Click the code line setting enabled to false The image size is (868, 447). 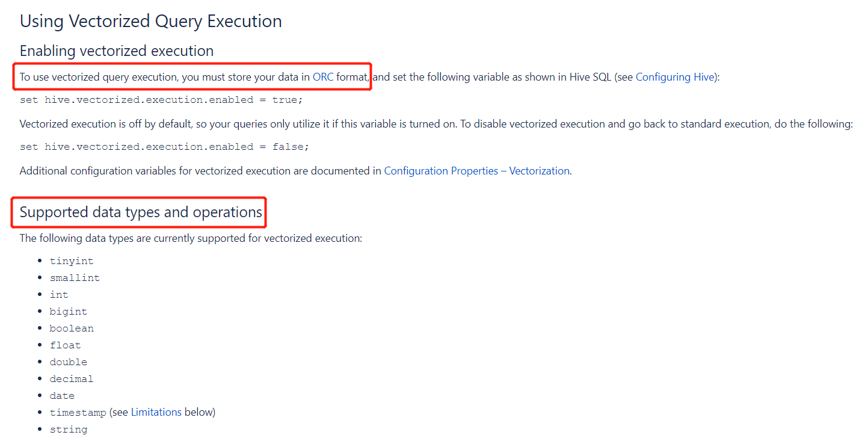point(164,147)
